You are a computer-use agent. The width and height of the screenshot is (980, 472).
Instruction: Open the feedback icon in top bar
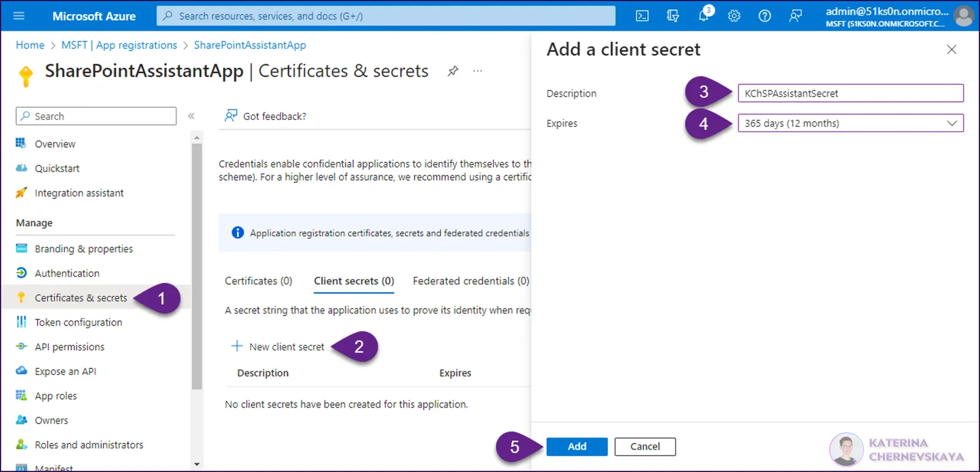tap(795, 16)
